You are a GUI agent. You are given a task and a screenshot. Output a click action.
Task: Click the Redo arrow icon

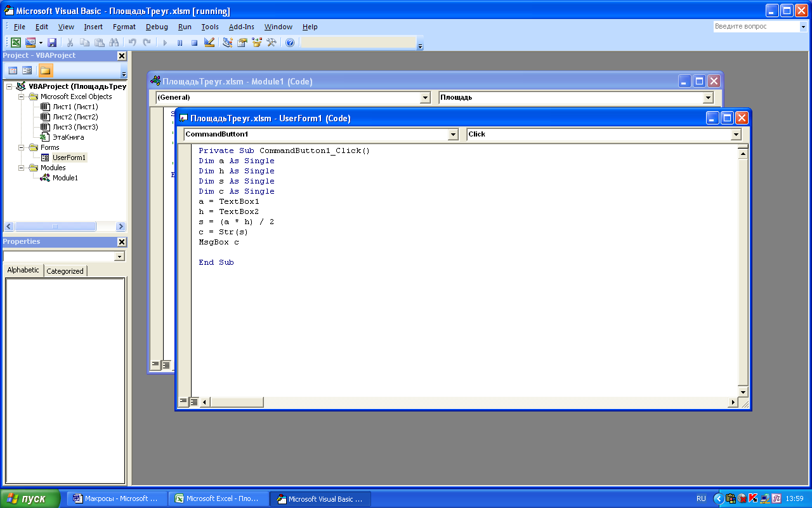pyautogui.click(x=147, y=43)
